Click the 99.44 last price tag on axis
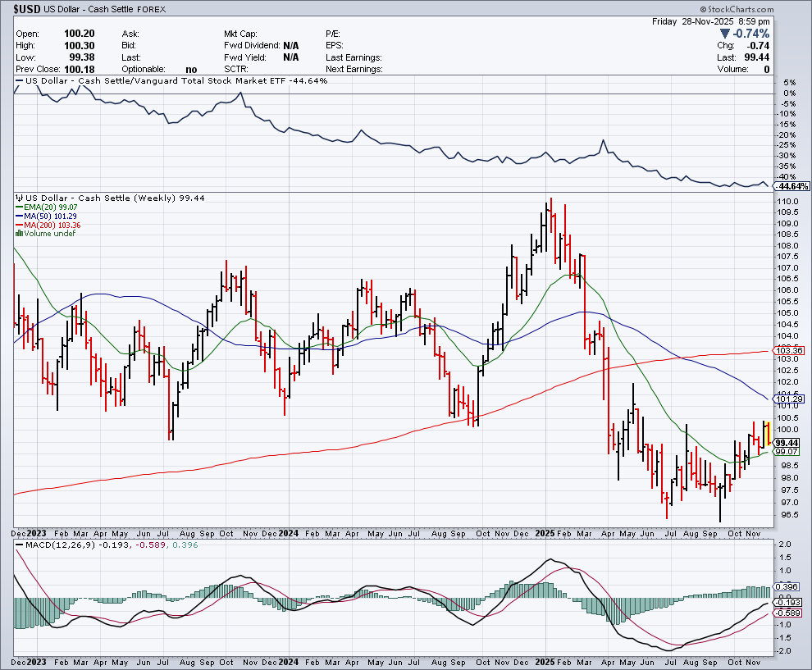The image size is (812, 670). 787,442
